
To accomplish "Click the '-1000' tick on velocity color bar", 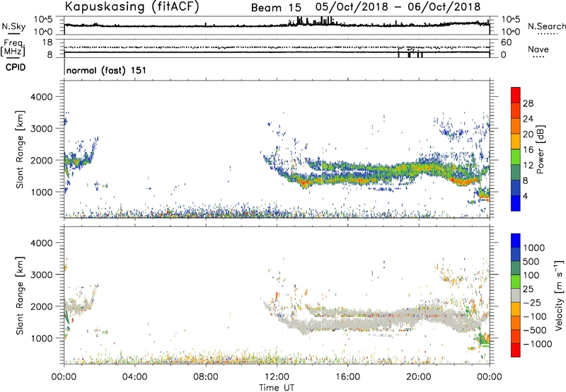I will click(x=537, y=344).
